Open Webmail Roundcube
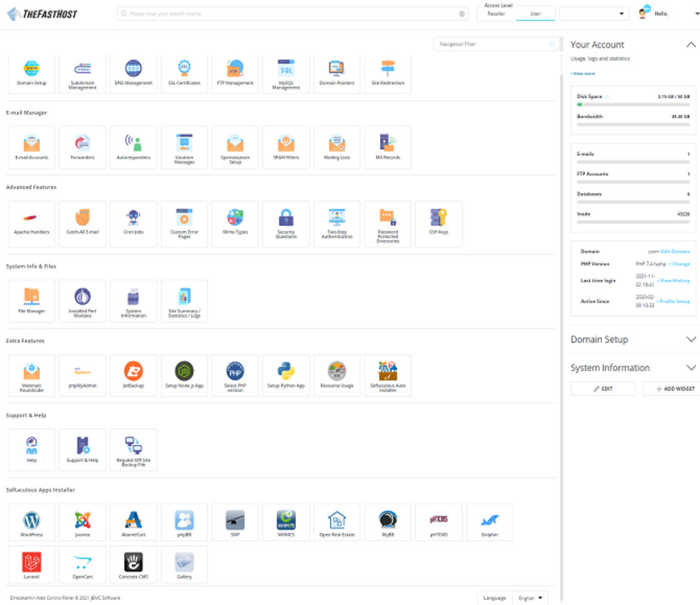The height and width of the screenshot is (605, 700). [32, 376]
